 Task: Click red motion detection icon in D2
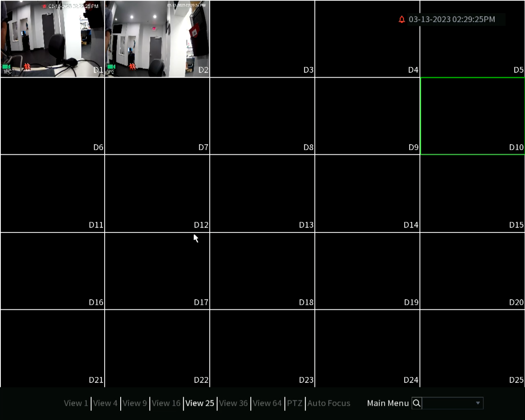coord(132,67)
